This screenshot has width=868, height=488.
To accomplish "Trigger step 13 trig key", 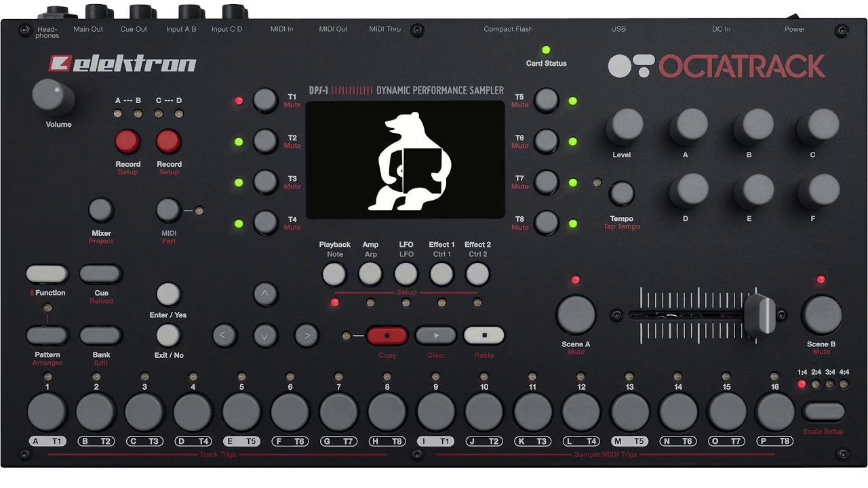I will tap(630, 412).
